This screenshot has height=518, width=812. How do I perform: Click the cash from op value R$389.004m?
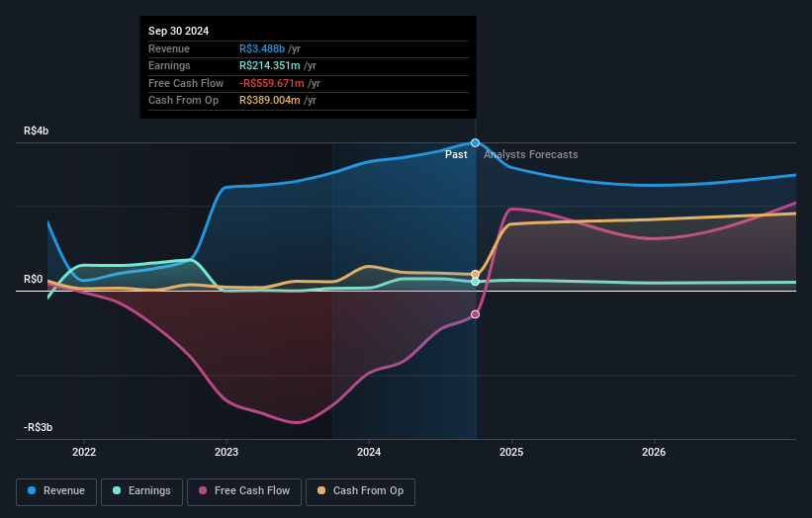[x=270, y=101]
